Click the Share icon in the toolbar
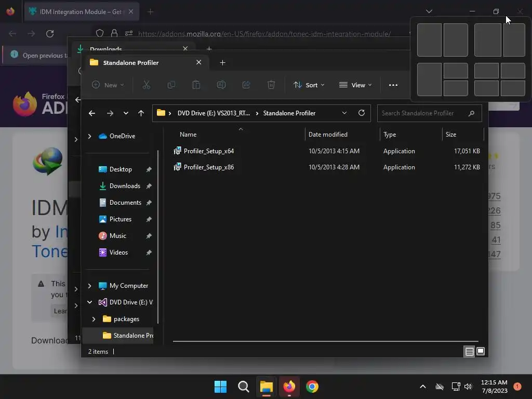Image resolution: width=532 pixels, height=399 pixels. tap(246, 85)
